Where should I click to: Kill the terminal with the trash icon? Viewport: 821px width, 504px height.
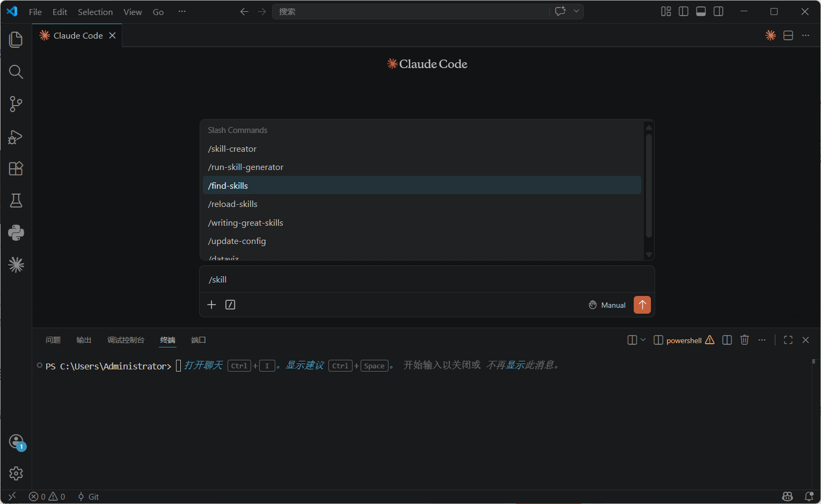pos(744,340)
